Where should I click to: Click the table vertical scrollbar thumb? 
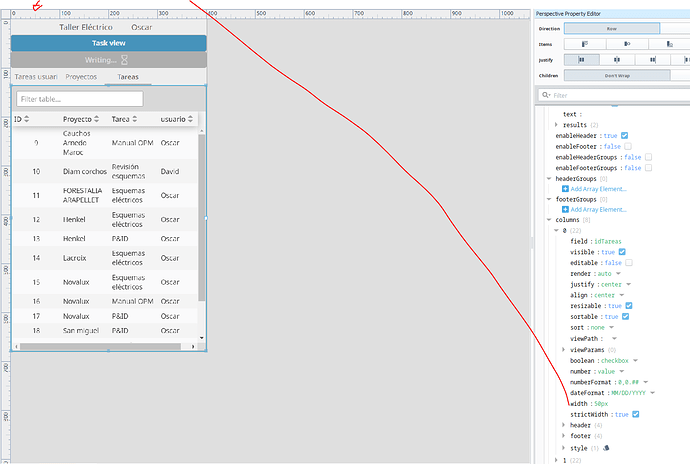point(202,217)
